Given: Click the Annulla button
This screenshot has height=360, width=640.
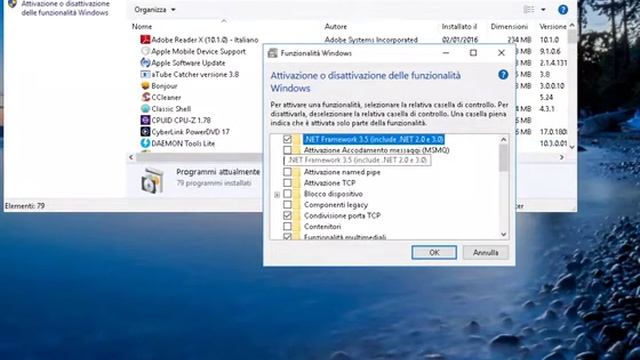Looking at the screenshot, I should pos(486,253).
